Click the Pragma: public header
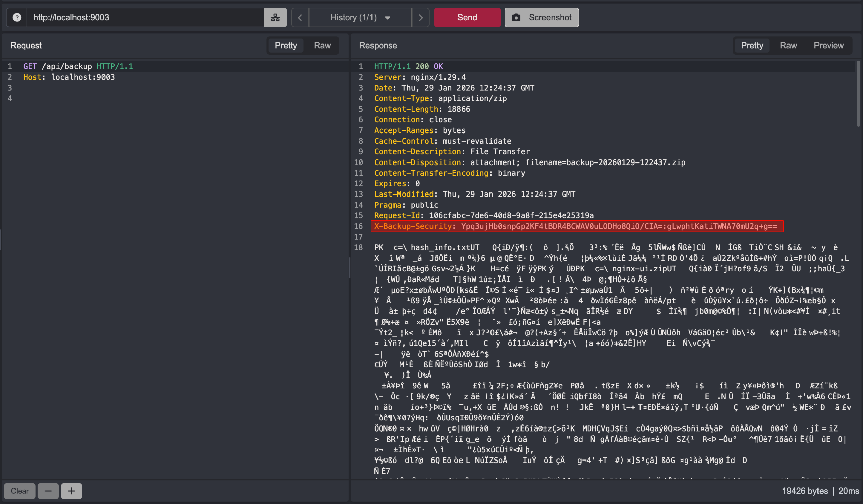 click(x=406, y=205)
